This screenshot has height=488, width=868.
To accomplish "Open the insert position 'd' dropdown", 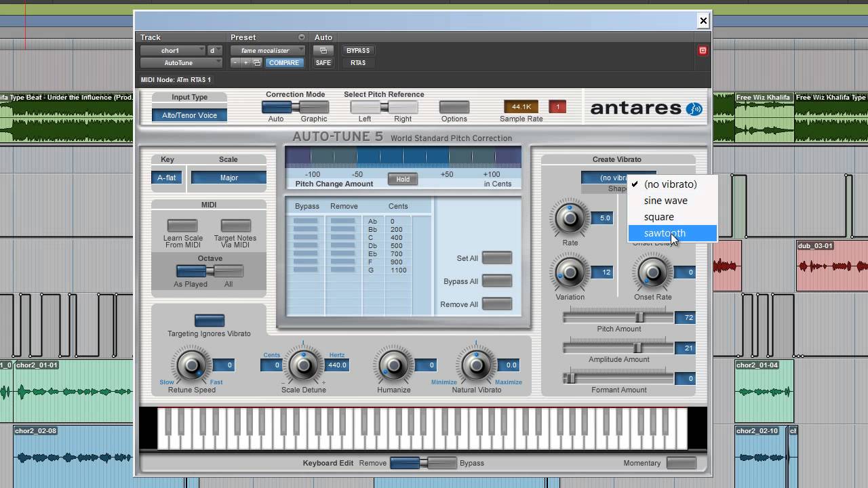I will point(214,50).
